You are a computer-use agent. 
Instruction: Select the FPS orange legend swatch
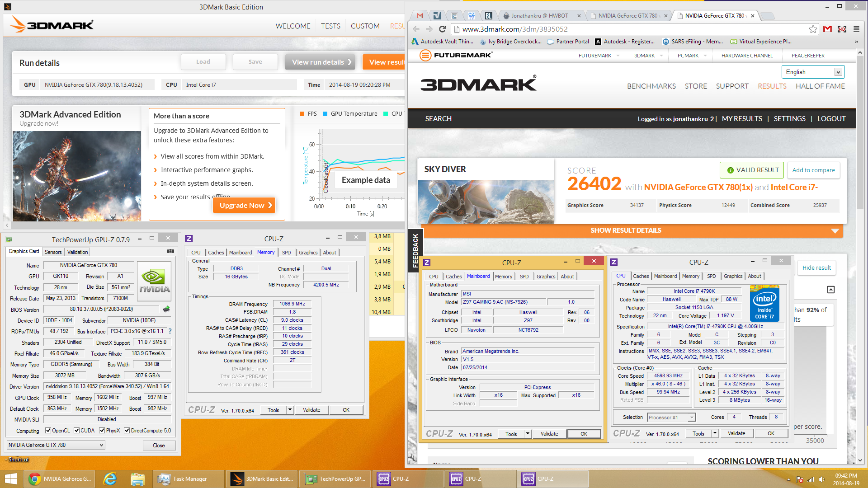[x=302, y=114]
